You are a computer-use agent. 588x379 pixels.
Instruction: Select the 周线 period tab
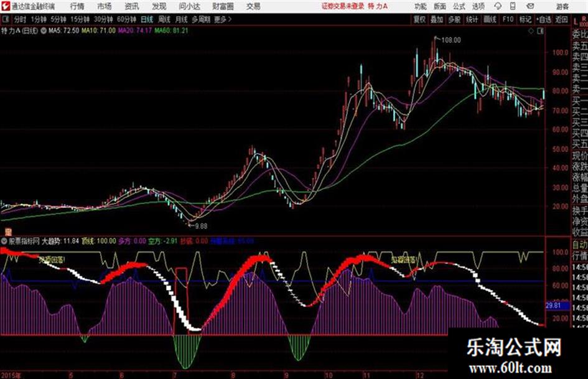(164, 19)
